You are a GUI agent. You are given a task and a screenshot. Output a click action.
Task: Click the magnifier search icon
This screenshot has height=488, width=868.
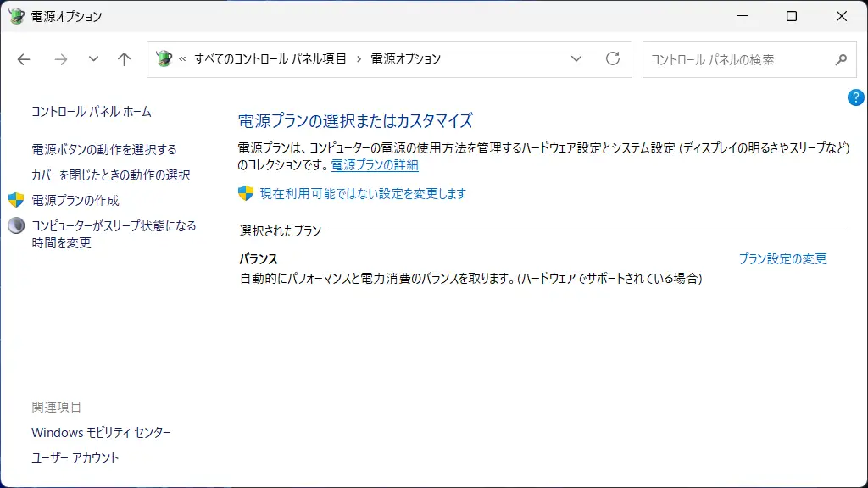point(840,59)
